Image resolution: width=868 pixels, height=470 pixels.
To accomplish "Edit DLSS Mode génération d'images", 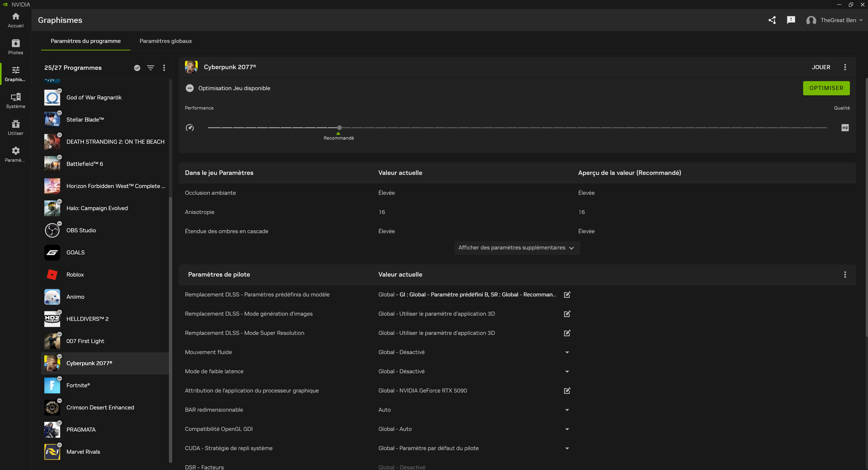I will coord(567,314).
